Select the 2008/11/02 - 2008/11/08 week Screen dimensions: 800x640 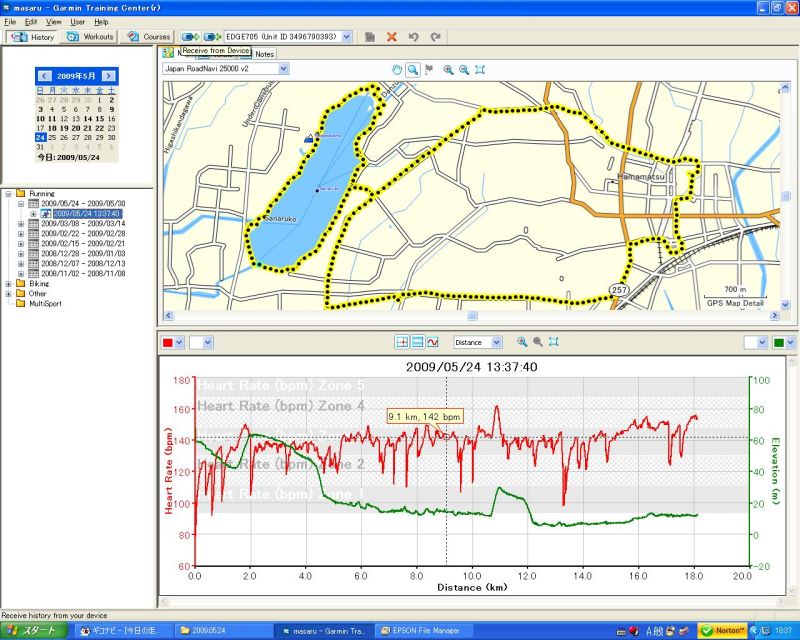pos(83,274)
